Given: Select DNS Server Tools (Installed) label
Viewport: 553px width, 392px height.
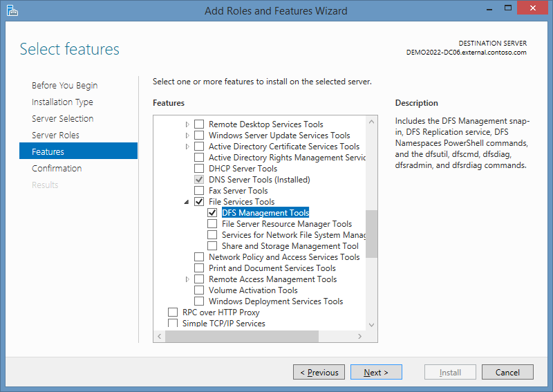Looking at the screenshot, I should (x=259, y=180).
